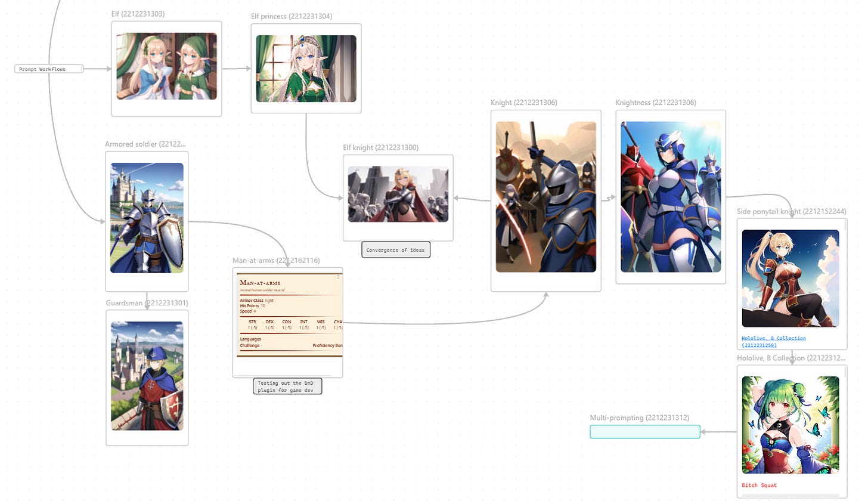Select the Elf princess image card

[x=306, y=69]
